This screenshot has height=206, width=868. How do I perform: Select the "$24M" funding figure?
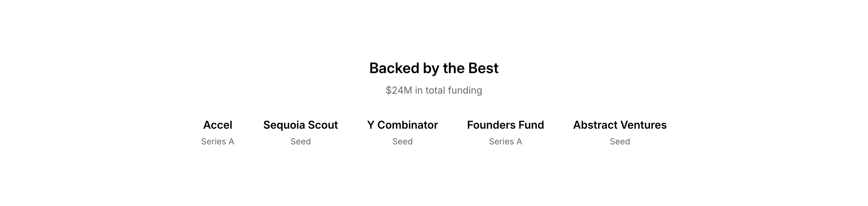pos(399,91)
